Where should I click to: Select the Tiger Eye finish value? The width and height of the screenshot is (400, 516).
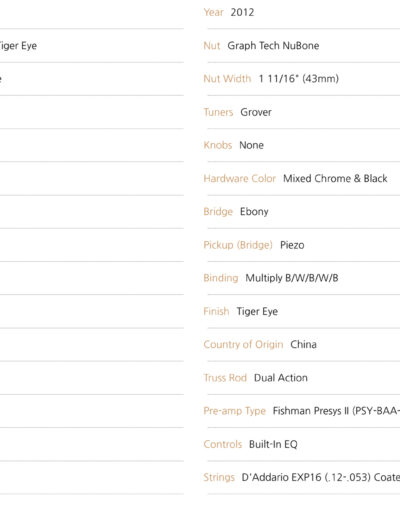point(257,311)
